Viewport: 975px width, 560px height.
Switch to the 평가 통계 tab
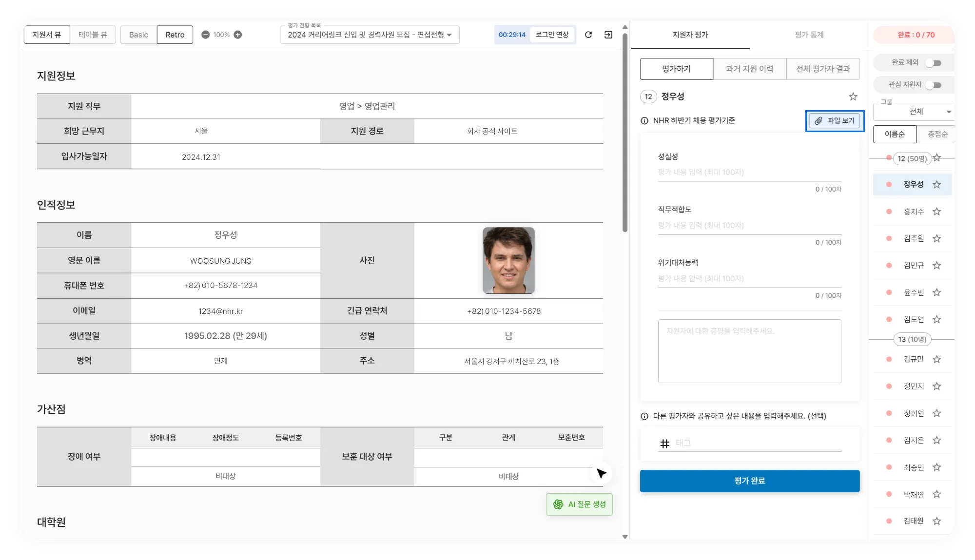point(809,35)
